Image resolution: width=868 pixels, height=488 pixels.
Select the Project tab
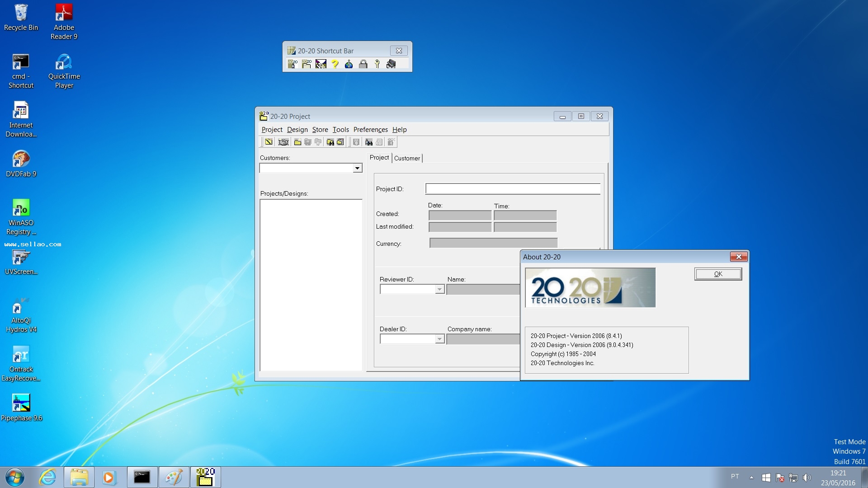tap(379, 157)
